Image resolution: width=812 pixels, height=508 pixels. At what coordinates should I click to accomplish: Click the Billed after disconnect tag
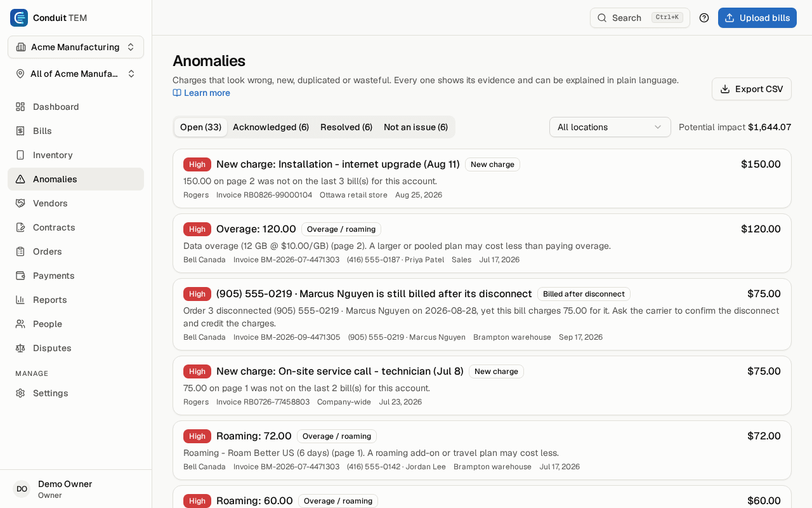[x=584, y=294]
